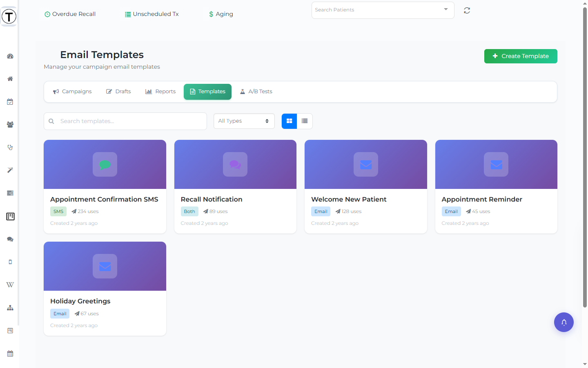Open the Welcome New Patient template thumbnail

point(366,164)
